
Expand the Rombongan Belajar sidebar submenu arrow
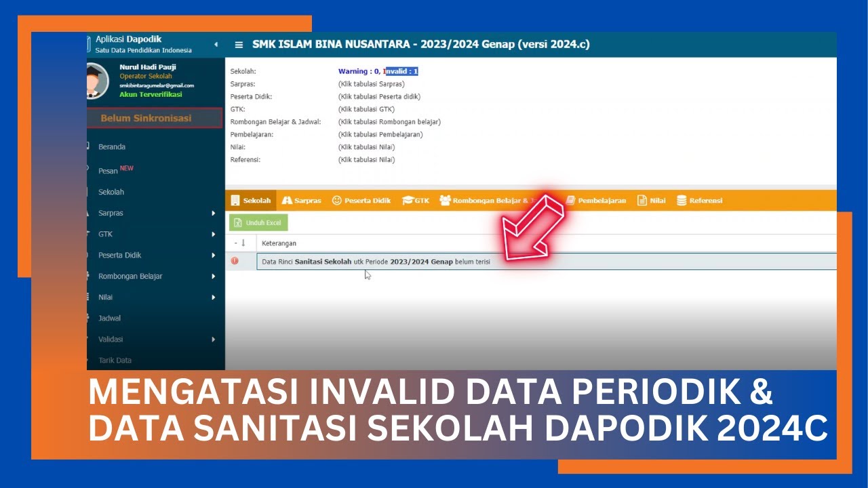click(214, 276)
